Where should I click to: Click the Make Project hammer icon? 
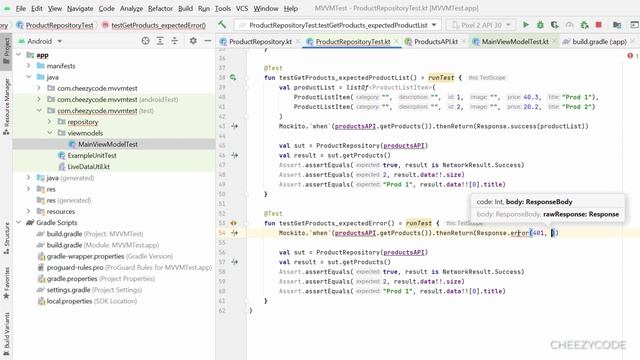click(222, 25)
